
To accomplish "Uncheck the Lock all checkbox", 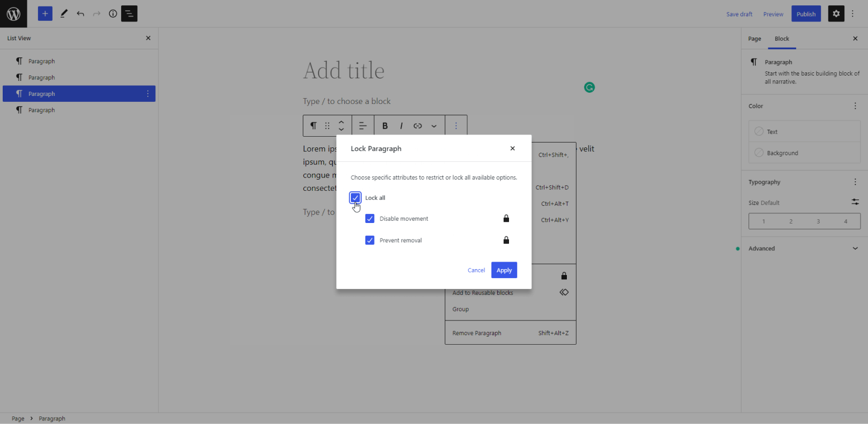I will (355, 198).
